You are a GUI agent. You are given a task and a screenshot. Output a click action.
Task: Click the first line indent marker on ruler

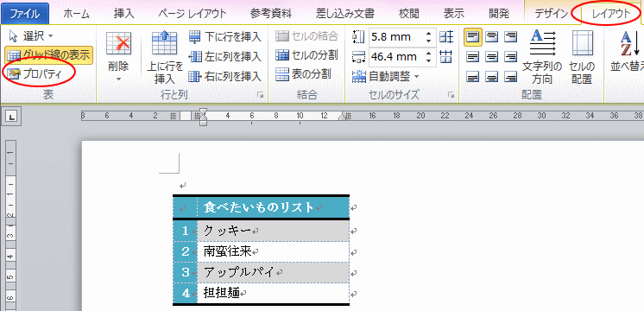point(203,111)
